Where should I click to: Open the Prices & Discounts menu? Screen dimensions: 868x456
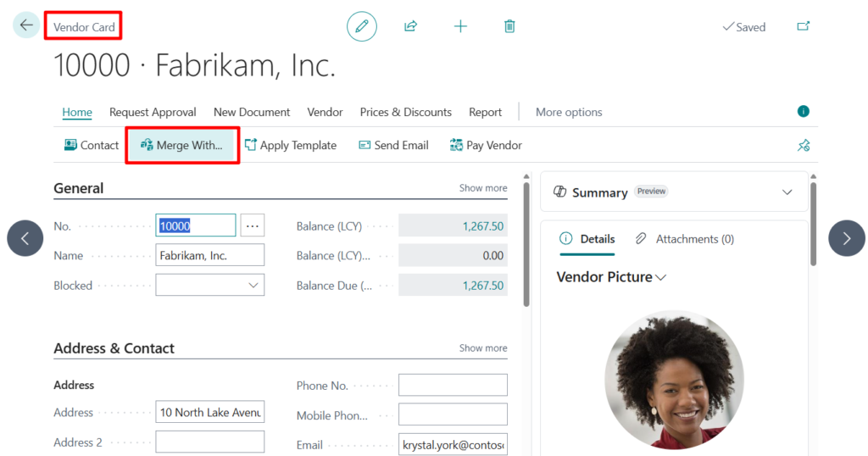[x=405, y=112]
